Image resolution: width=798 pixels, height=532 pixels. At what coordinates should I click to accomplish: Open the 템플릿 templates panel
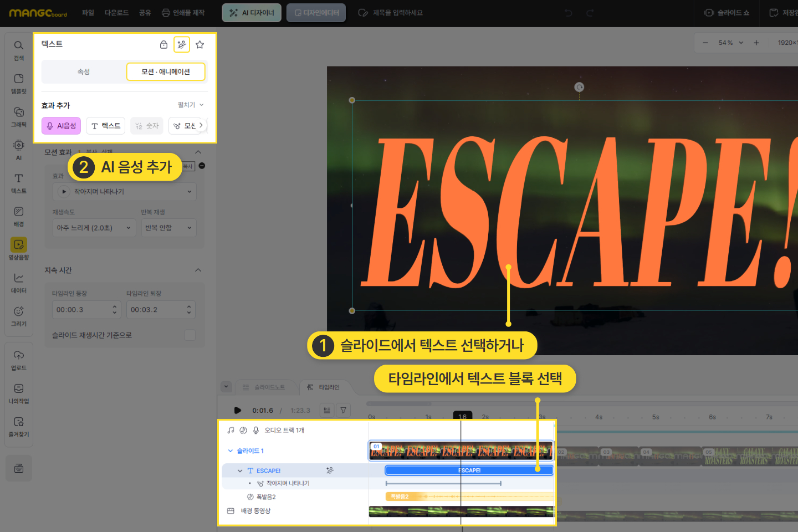click(18, 83)
